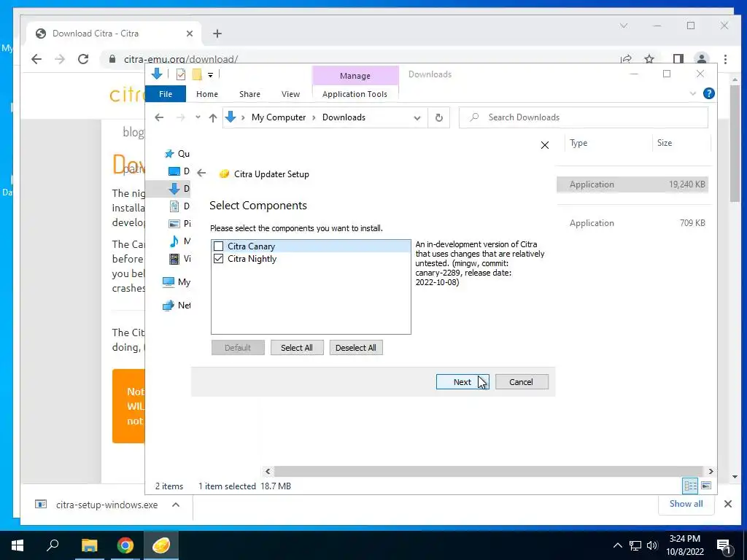747x560 pixels.
Task: Open the File tab in Explorer
Action: 166,94
